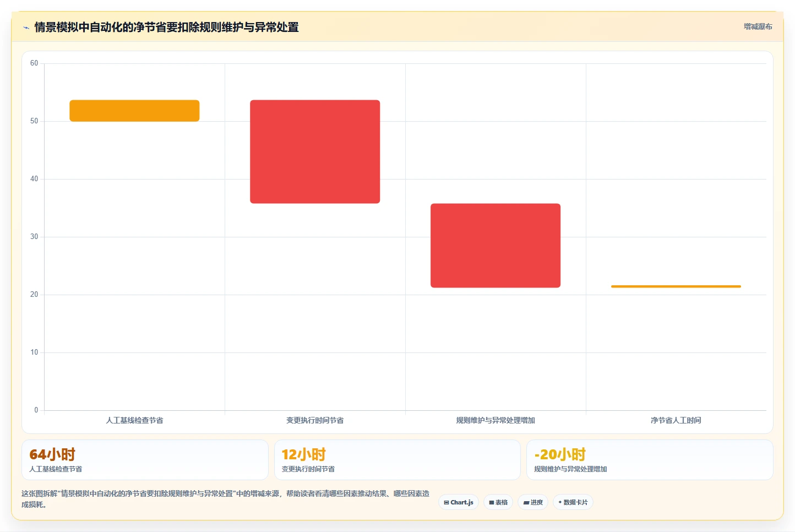Viewport: 795px width, 532px height.
Task: Click the 数据卡片 tag chip
Action: [x=573, y=502]
